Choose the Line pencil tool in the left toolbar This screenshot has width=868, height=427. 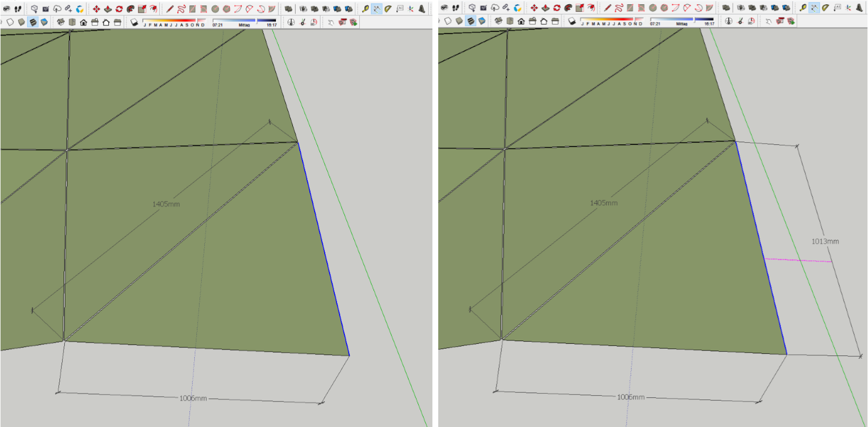170,9
